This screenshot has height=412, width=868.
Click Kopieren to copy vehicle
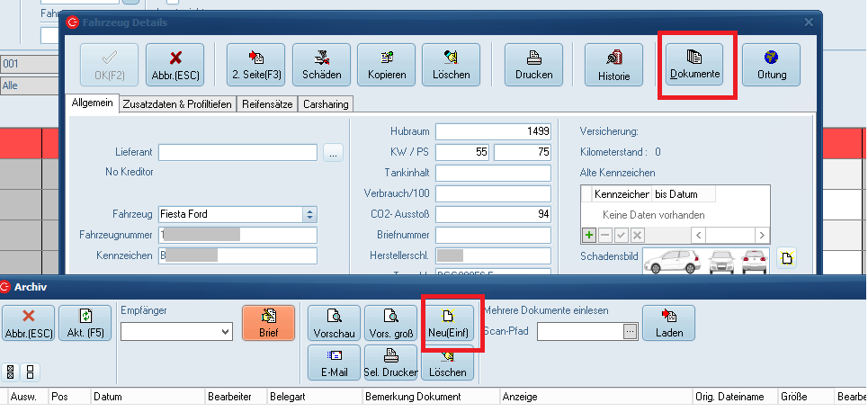387,65
